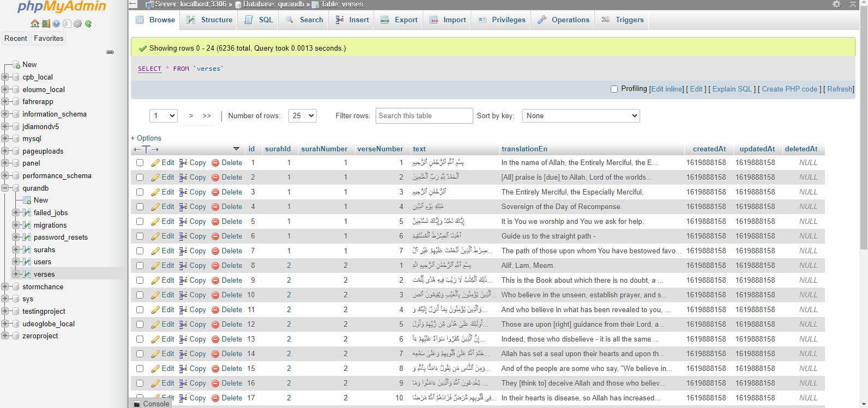Screen dimensions: 868x408
Task: Click the pencil Edit icon for row id 8
Action: pos(155,266)
